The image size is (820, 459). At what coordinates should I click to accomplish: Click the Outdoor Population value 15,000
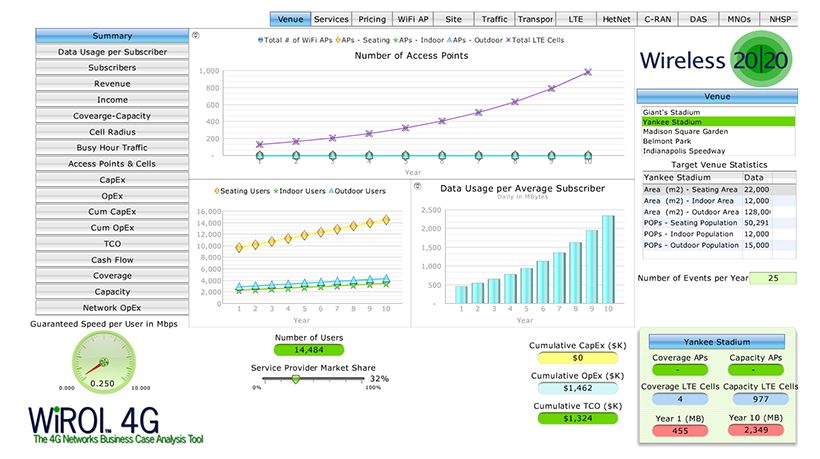pos(757,245)
